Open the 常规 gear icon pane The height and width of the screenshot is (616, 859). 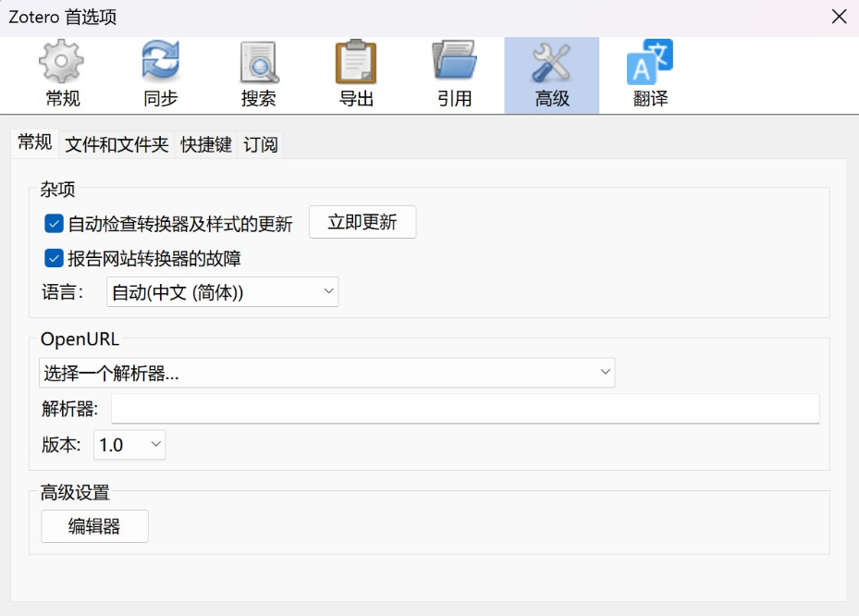pyautogui.click(x=62, y=75)
